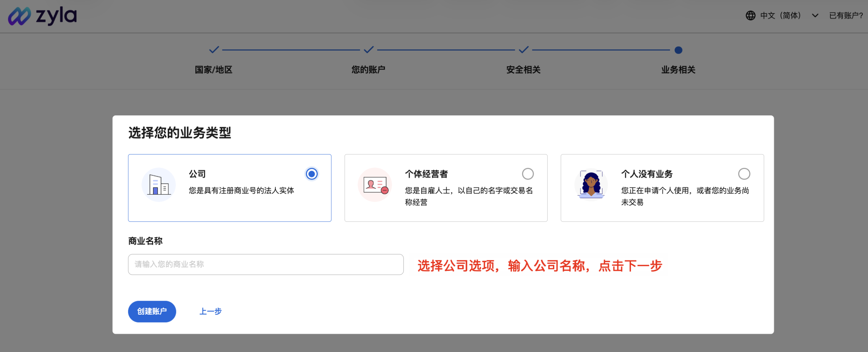This screenshot has height=352, width=868.
Task: Select the 个体经营者 radio button
Action: (x=528, y=174)
